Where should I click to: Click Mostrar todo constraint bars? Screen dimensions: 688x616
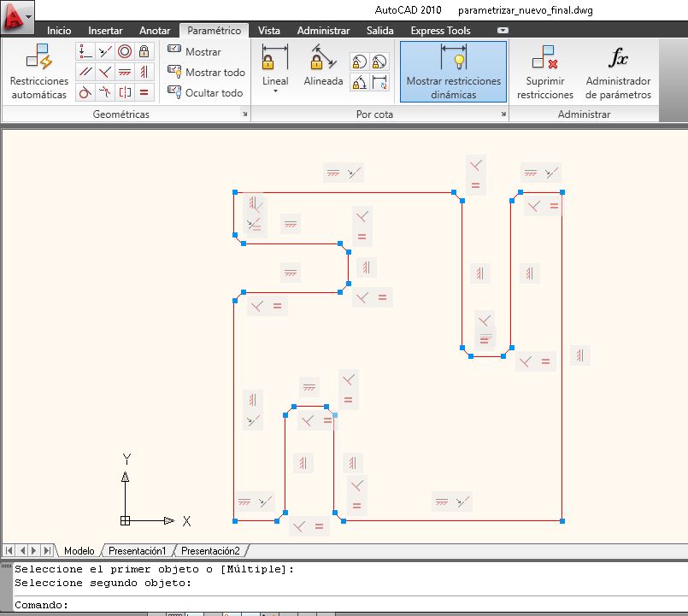pos(206,72)
